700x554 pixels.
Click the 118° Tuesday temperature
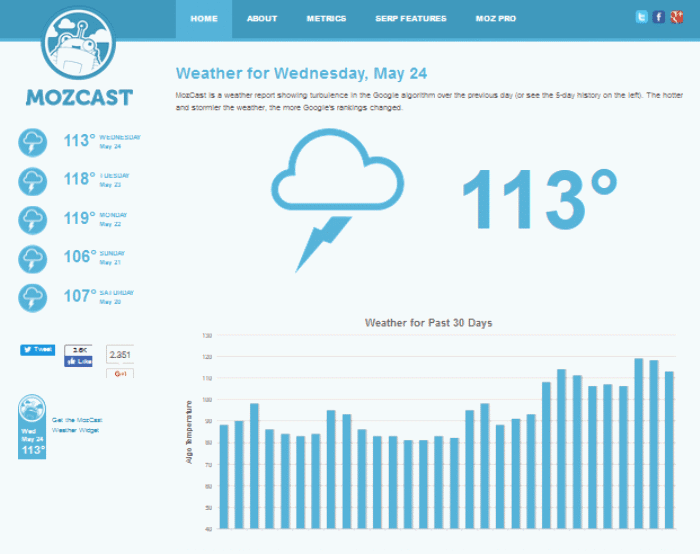79,179
